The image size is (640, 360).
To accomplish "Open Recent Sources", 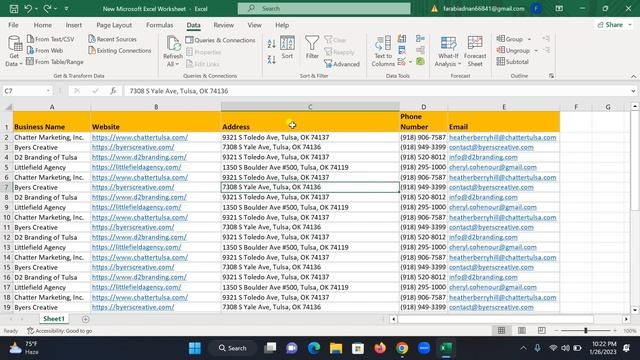I will [113, 39].
